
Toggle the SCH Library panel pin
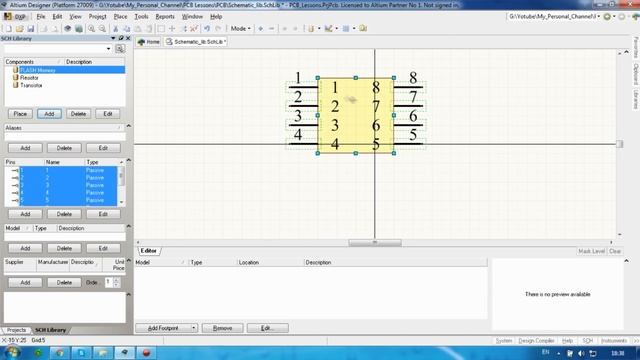121,38
